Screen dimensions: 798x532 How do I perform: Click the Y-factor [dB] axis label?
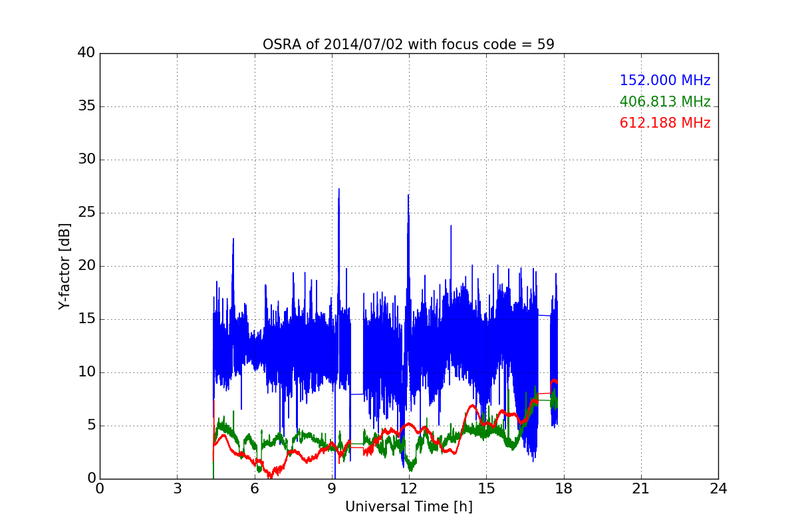(x=65, y=266)
